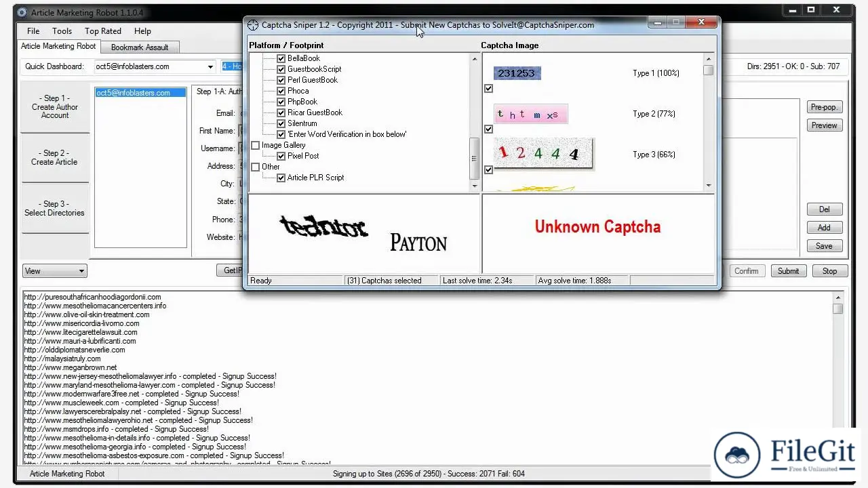Uncheck the Silentrum checkbox
This screenshot has width=868, height=488.
pos(281,123)
